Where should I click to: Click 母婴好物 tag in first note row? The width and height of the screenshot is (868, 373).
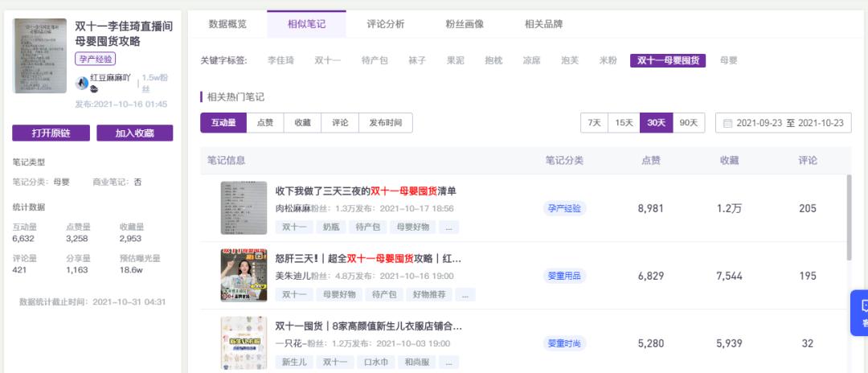coord(412,227)
